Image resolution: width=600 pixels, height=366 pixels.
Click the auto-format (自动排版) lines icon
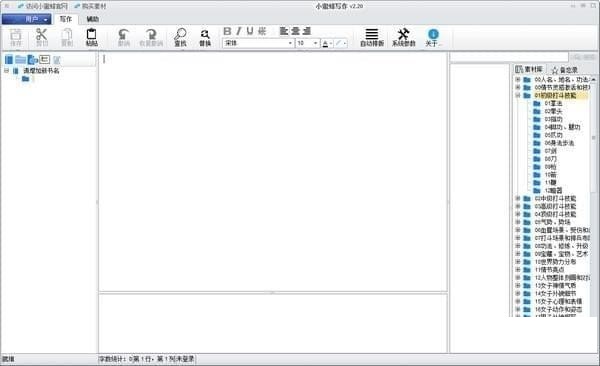(x=372, y=37)
